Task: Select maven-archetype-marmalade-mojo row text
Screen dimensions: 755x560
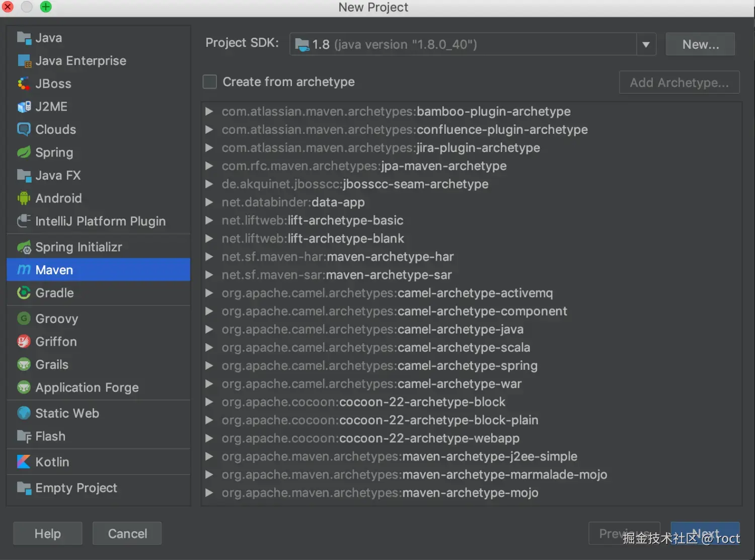Action: tap(414, 474)
